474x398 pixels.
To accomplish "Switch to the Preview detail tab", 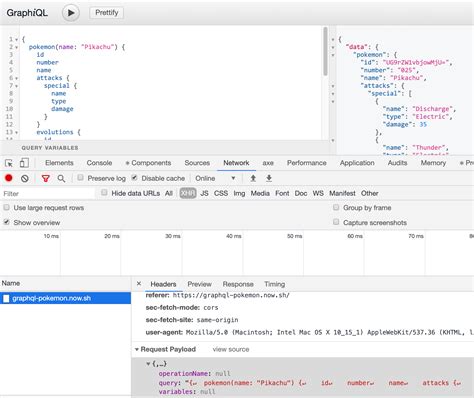I will point(199,284).
